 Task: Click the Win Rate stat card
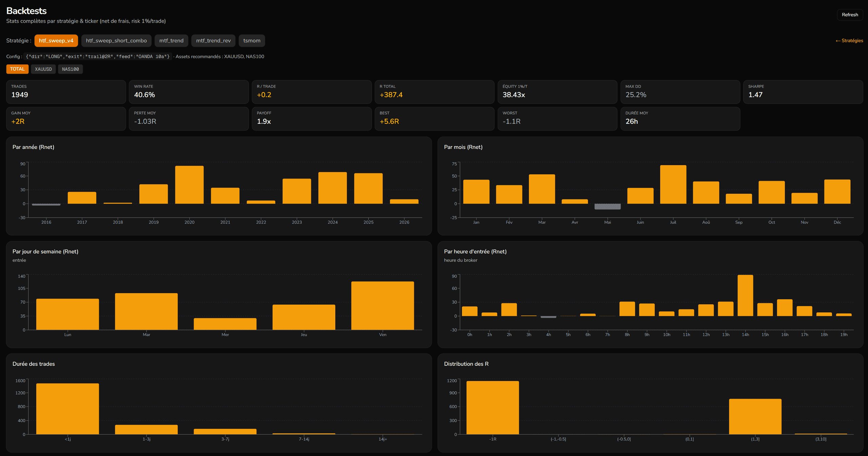coord(189,92)
